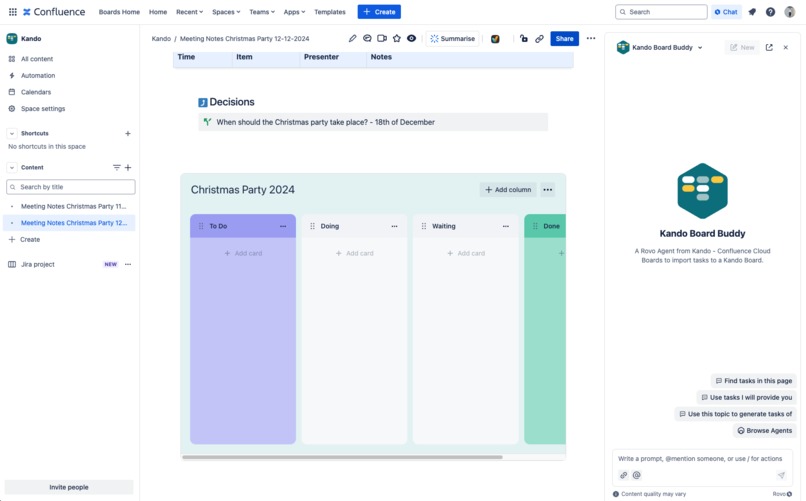Image resolution: width=806 pixels, height=501 pixels.
Task: Star this page as favourite
Action: tap(397, 39)
